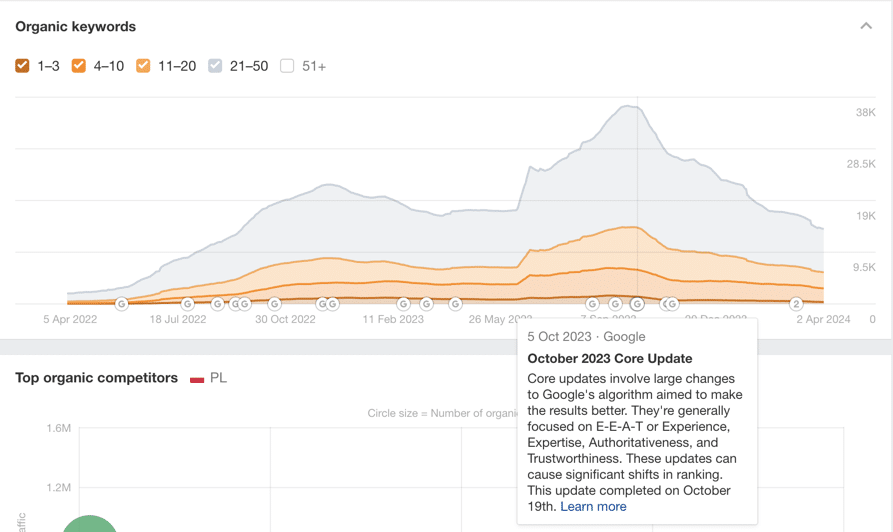The image size is (893, 532).
Task: Uncheck the 1–3 positions checkbox
Action: (23, 66)
